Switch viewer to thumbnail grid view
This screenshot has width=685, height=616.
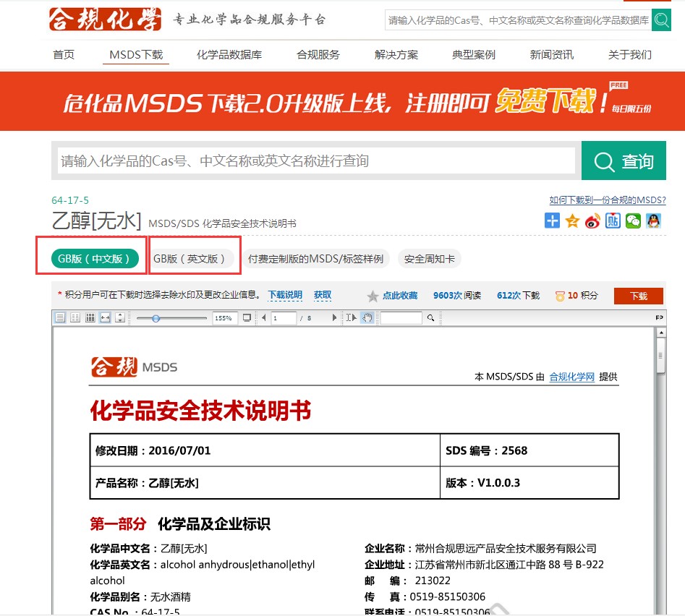(x=90, y=317)
